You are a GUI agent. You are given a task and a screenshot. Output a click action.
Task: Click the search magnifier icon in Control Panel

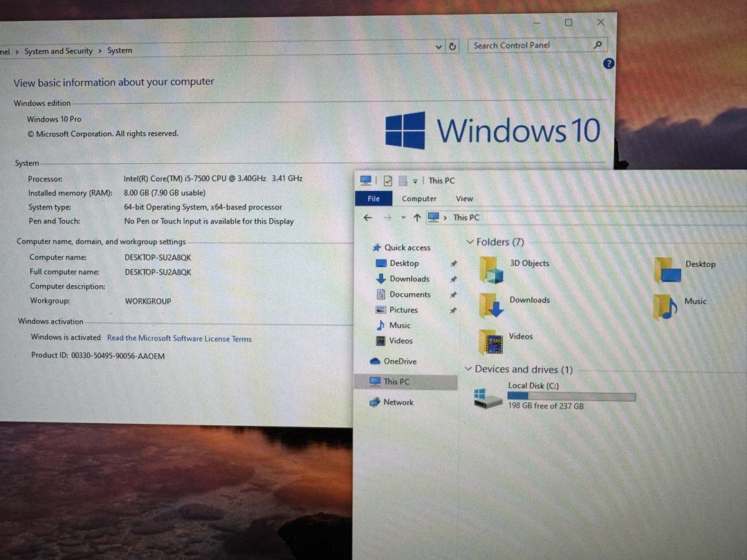598,45
